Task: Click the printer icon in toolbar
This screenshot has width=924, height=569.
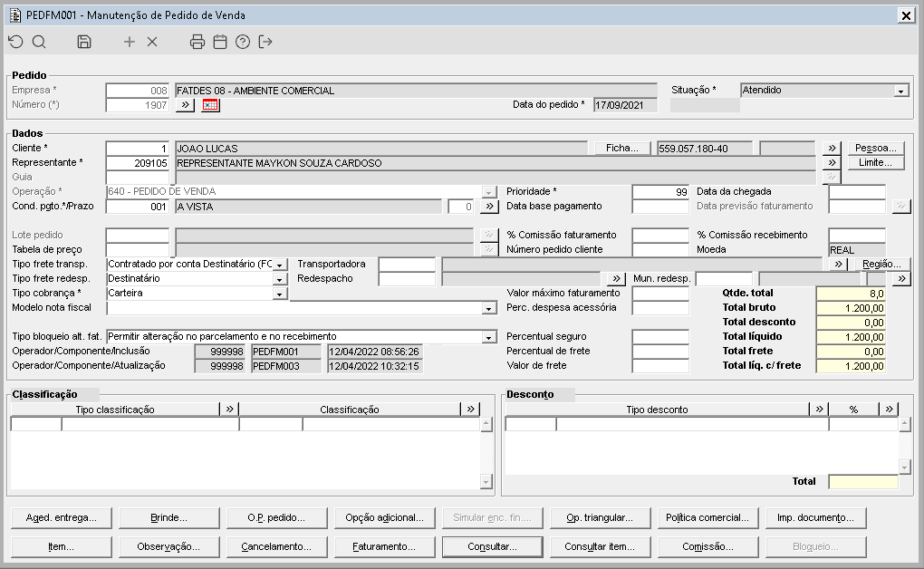Action: click(x=197, y=42)
